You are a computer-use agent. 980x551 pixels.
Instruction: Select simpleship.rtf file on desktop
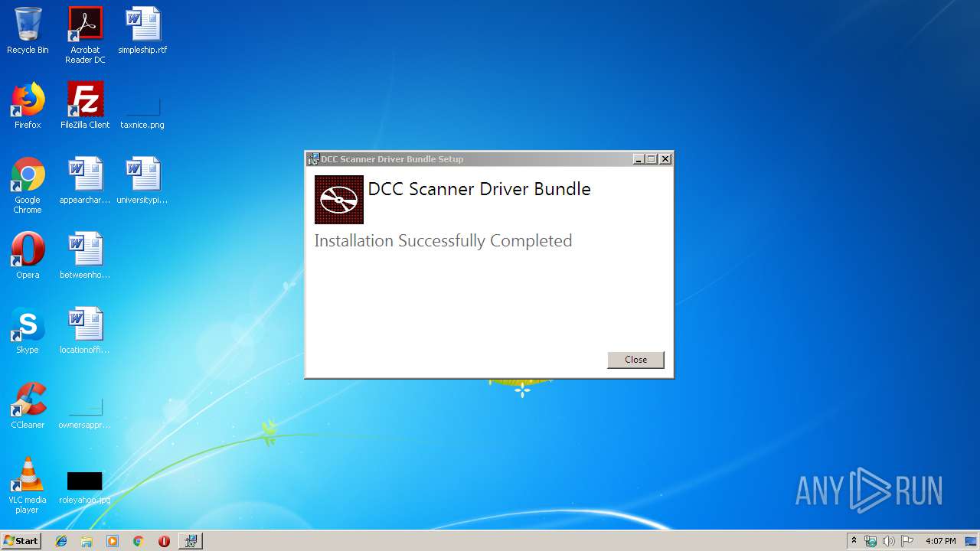click(142, 31)
